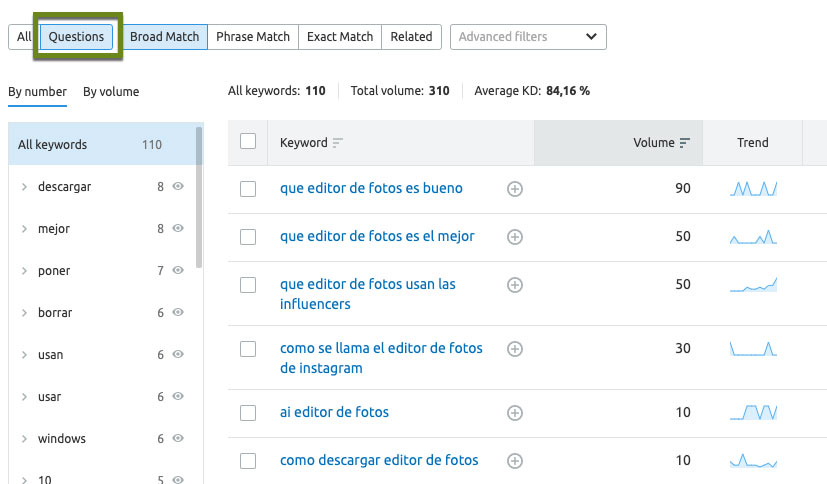
Task: Select the All filter tab
Action: coord(23,37)
